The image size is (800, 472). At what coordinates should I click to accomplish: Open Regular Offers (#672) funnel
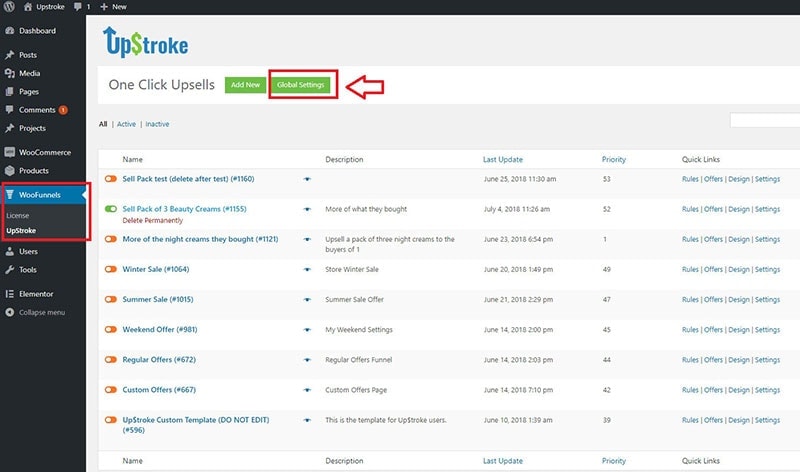tap(159, 359)
